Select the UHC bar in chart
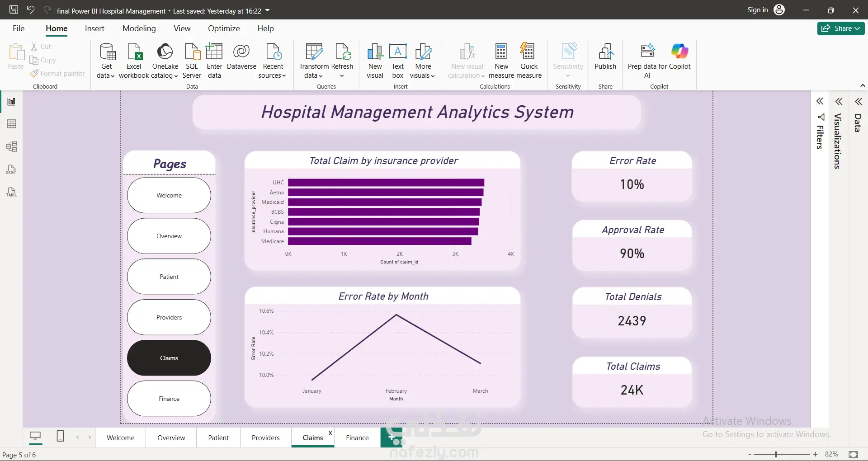Viewport: 868px width, 461px height. click(386, 183)
